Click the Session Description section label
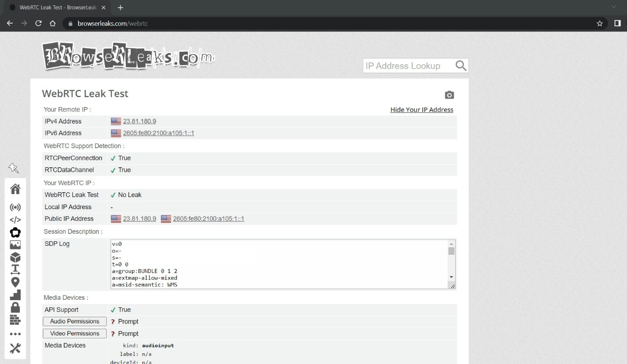The height and width of the screenshot is (364, 627). (x=73, y=232)
